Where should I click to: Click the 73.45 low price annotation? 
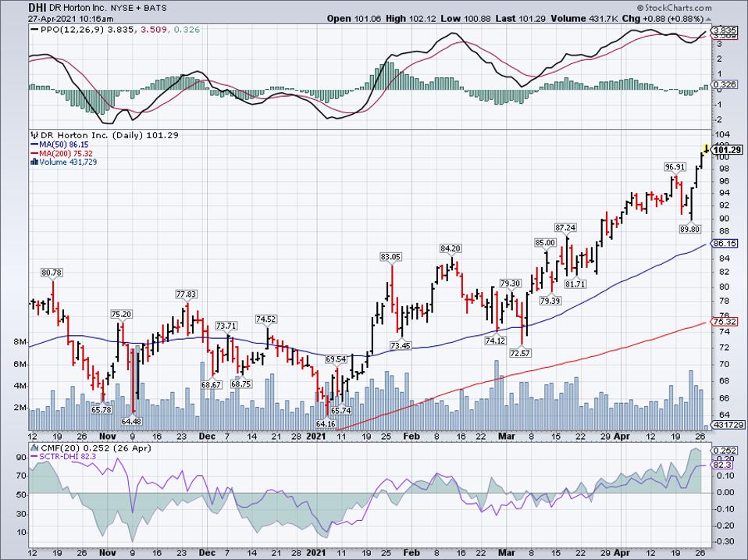click(401, 346)
